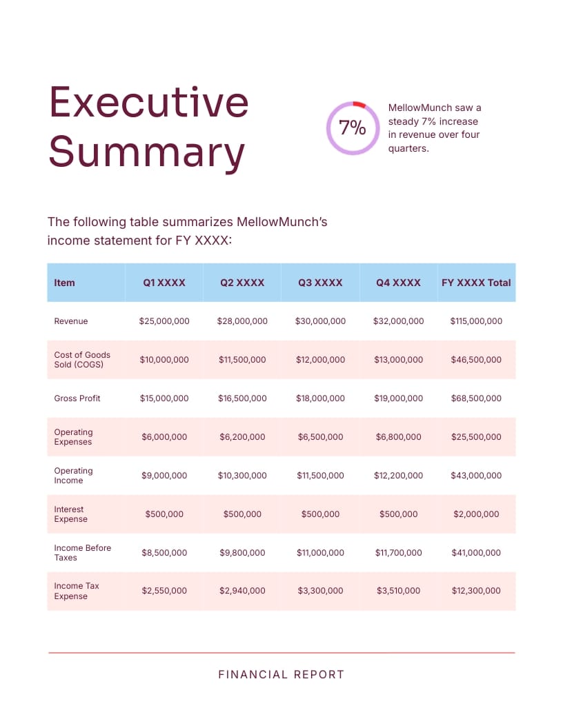The image size is (563, 728).
Task: Click the Interest Expense row label
Action: click(71, 514)
